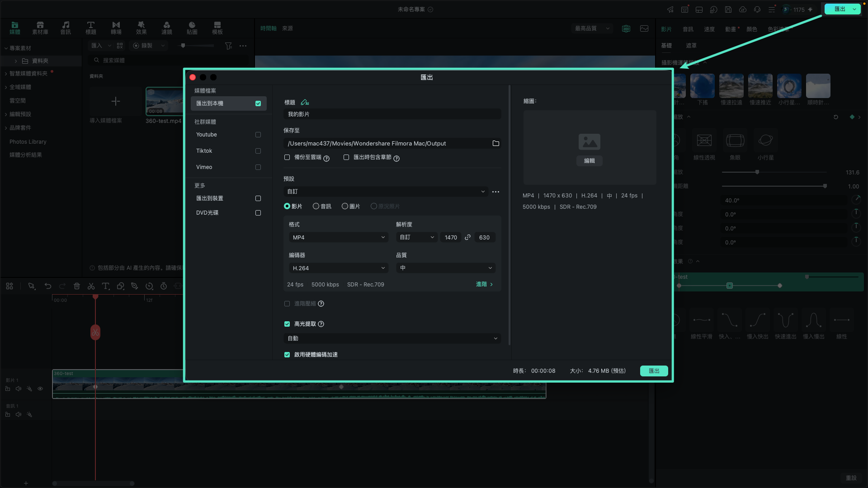Open the 格式 dropdown showing MP4

[339, 237]
